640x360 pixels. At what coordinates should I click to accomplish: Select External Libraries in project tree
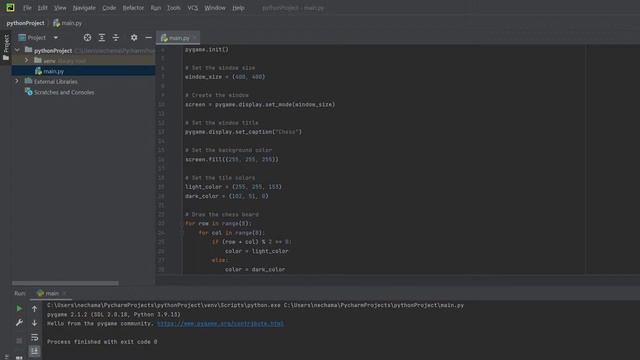[x=56, y=82]
